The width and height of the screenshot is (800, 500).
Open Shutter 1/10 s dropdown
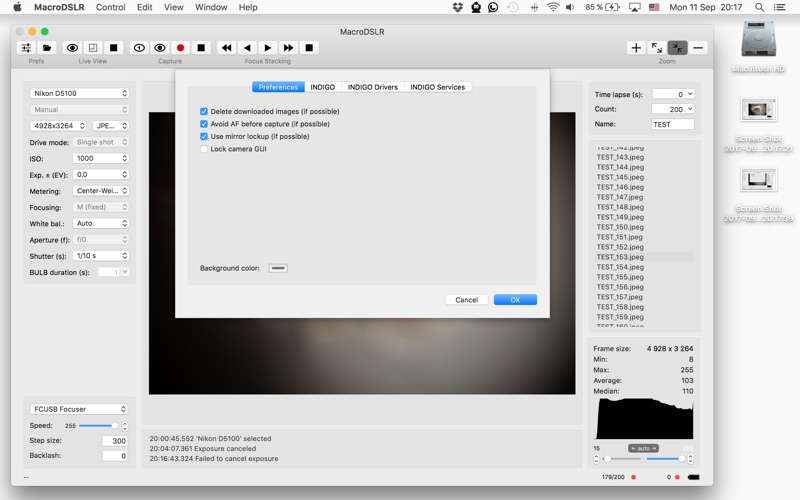[101, 256]
